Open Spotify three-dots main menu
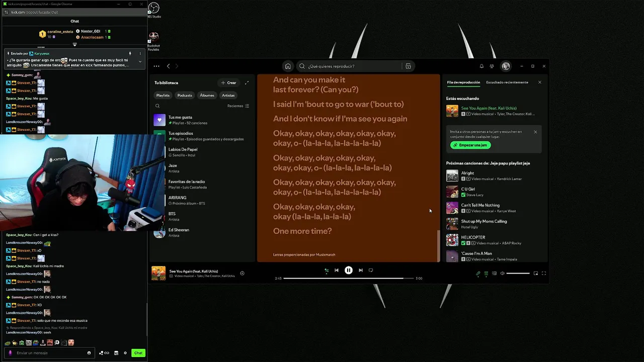The width and height of the screenshot is (644, 362). point(156,66)
